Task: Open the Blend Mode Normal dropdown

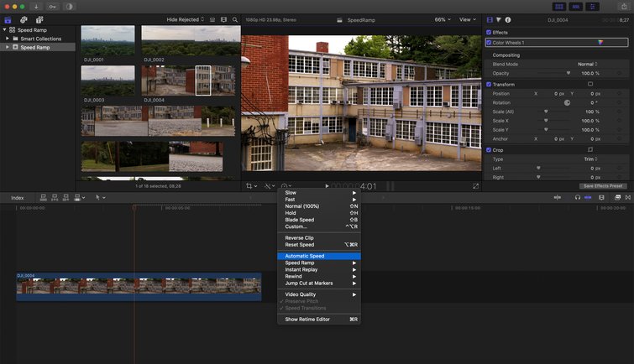Action: [588, 64]
